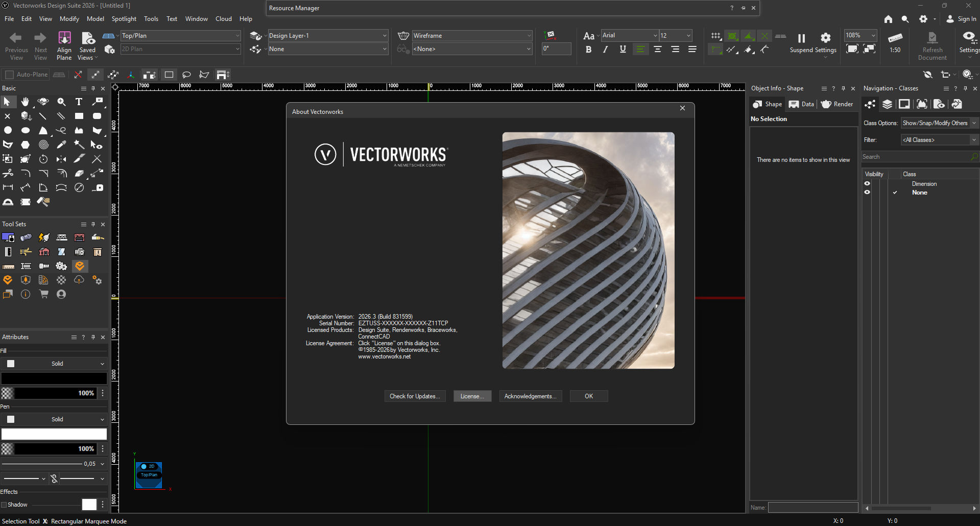Open the Spotlight menu

pyautogui.click(x=124, y=19)
